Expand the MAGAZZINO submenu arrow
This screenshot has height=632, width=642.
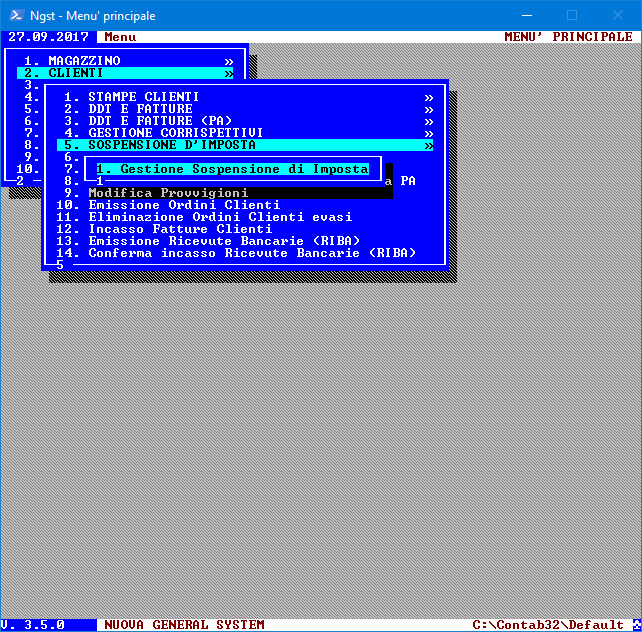point(228,61)
